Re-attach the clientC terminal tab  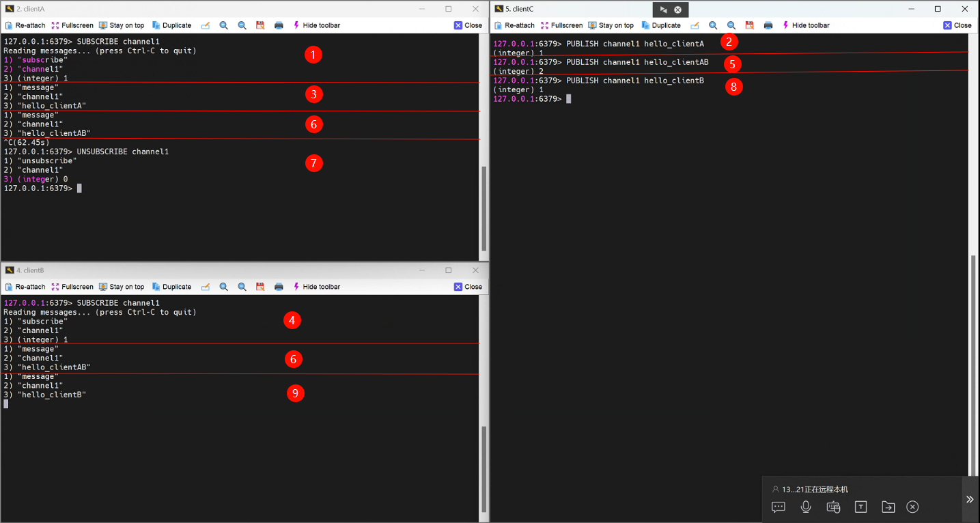tap(514, 25)
